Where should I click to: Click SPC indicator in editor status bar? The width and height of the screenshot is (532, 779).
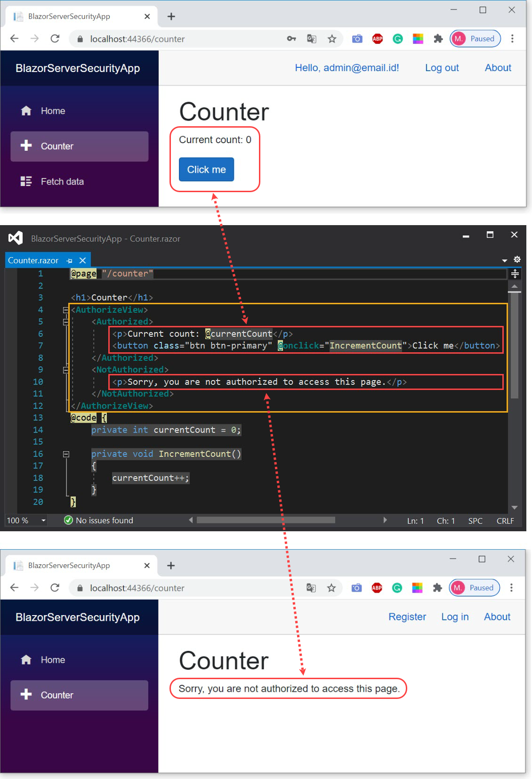(x=475, y=521)
